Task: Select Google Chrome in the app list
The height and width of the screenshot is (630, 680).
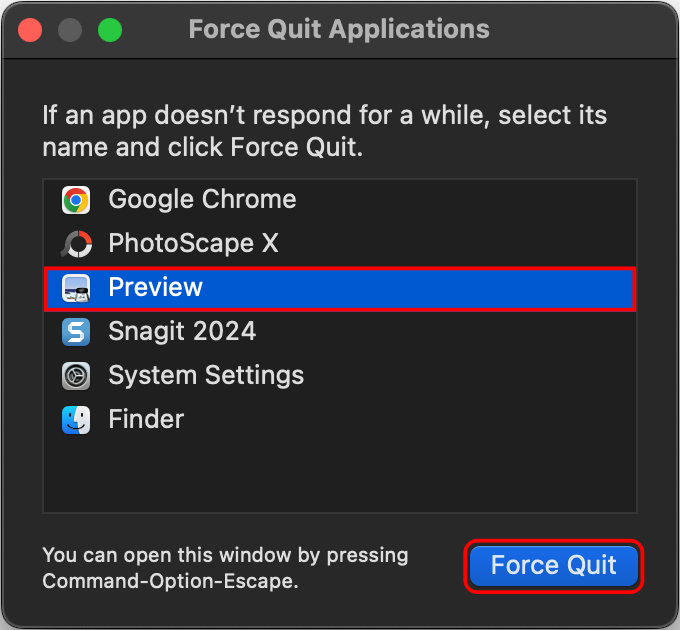Action: (202, 200)
